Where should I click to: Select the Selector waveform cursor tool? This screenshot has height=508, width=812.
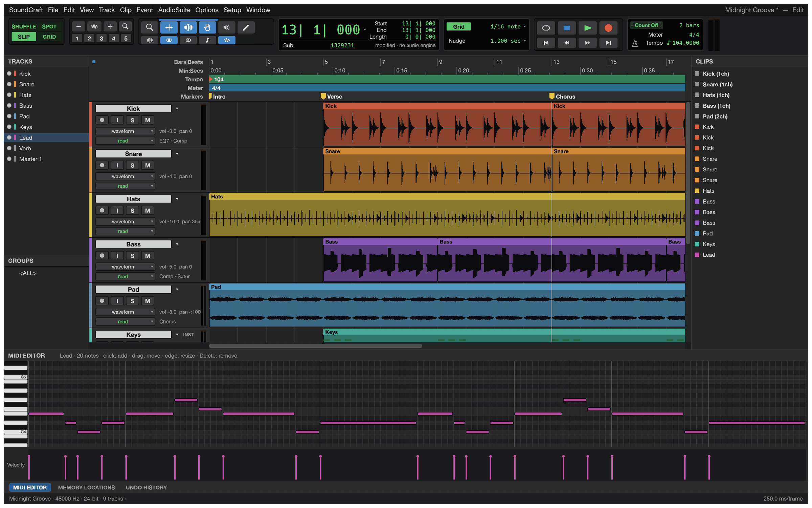click(188, 27)
